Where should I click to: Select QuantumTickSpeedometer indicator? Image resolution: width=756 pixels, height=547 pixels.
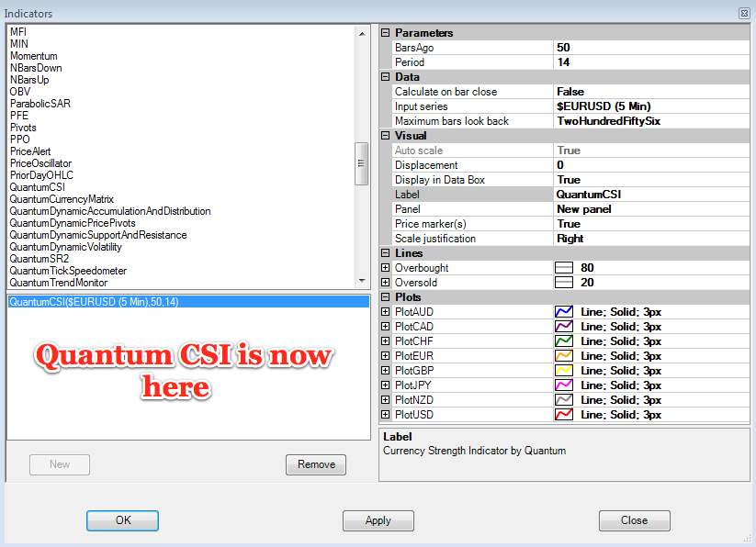(68, 271)
